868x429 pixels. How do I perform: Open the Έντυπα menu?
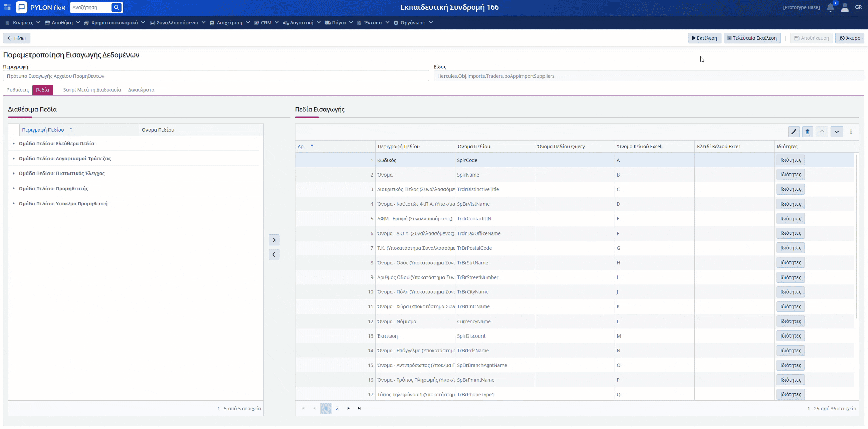373,23
